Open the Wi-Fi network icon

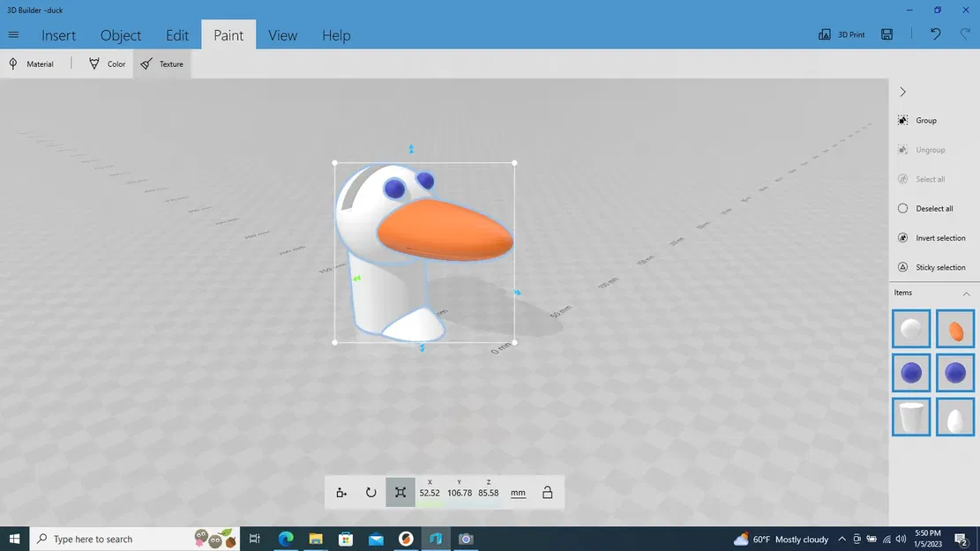(886, 539)
